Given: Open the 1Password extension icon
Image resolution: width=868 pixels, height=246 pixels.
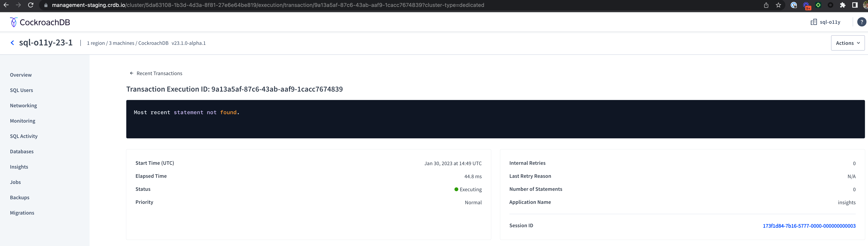Looking at the screenshot, I should point(794,5).
